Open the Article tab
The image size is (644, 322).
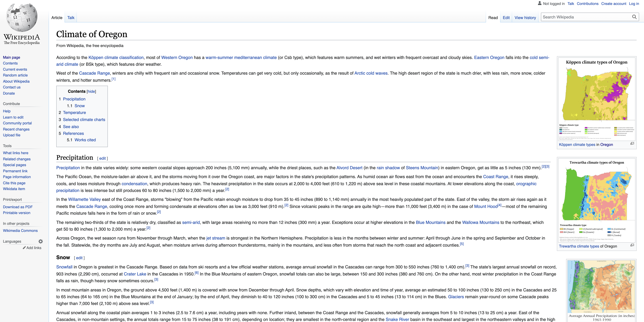coord(57,18)
